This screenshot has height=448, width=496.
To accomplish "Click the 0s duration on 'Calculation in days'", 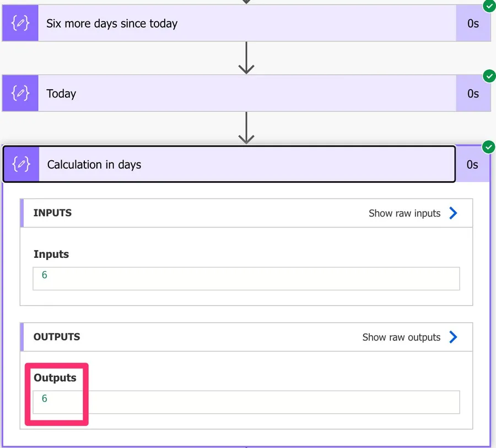I will [x=472, y=164].
